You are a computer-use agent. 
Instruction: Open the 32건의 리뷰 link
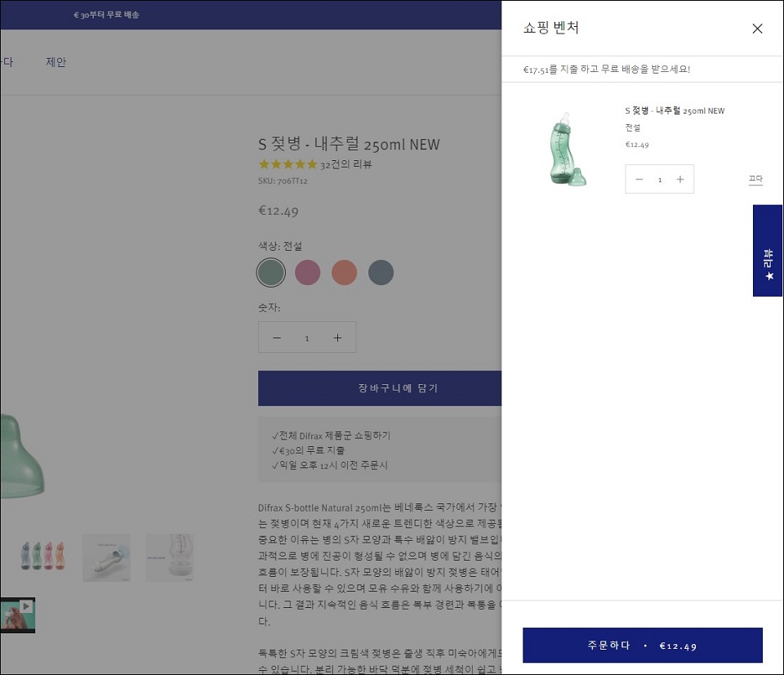tap(346, 164)
